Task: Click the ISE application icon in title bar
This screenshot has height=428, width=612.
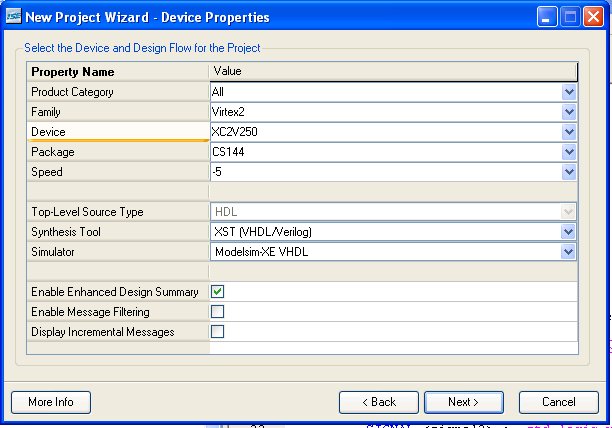Action: click(x=13, y=17)
